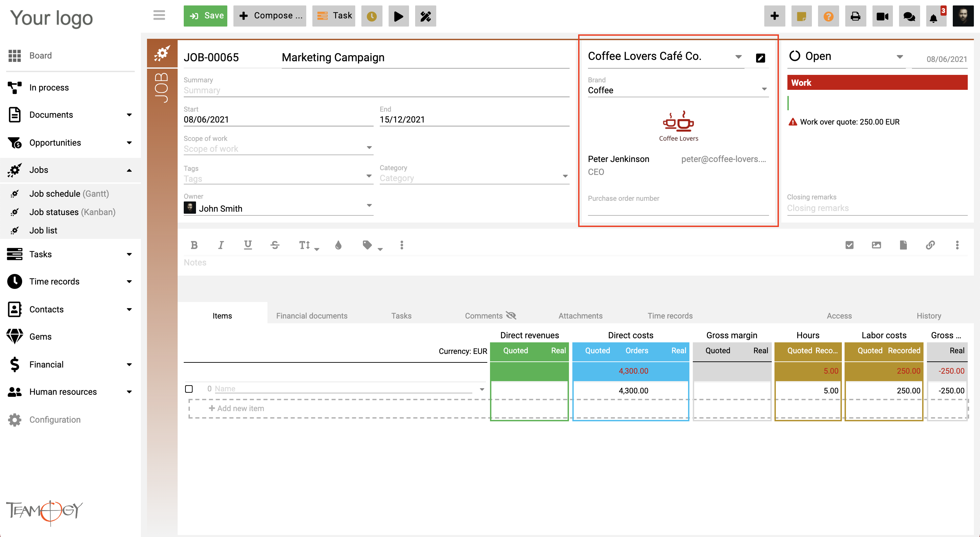Open the chat messages icon

point(909,16)
